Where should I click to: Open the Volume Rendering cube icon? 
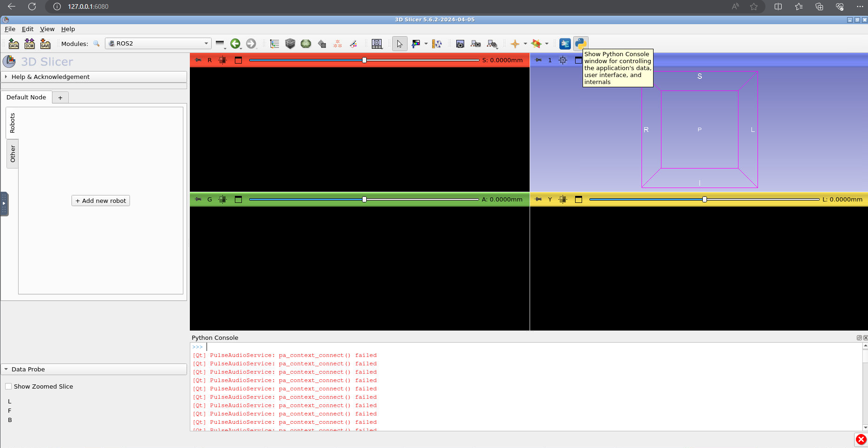coord(290,44)
